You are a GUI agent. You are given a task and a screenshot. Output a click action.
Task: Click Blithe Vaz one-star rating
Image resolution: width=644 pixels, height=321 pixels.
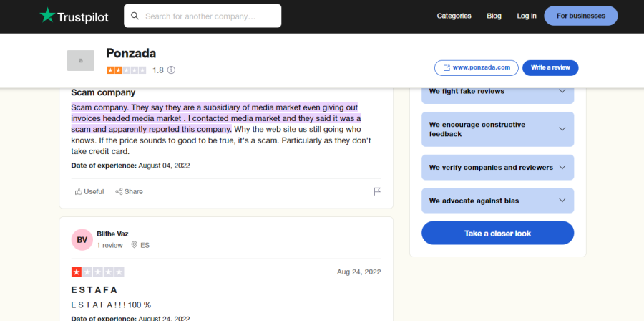click(98, 272)
